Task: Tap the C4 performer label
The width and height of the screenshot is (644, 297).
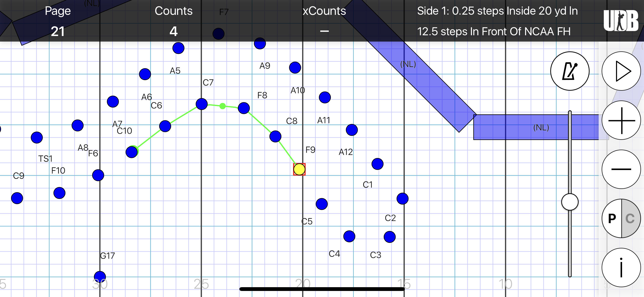Action: pyautogui.click(x=334, y=254)
